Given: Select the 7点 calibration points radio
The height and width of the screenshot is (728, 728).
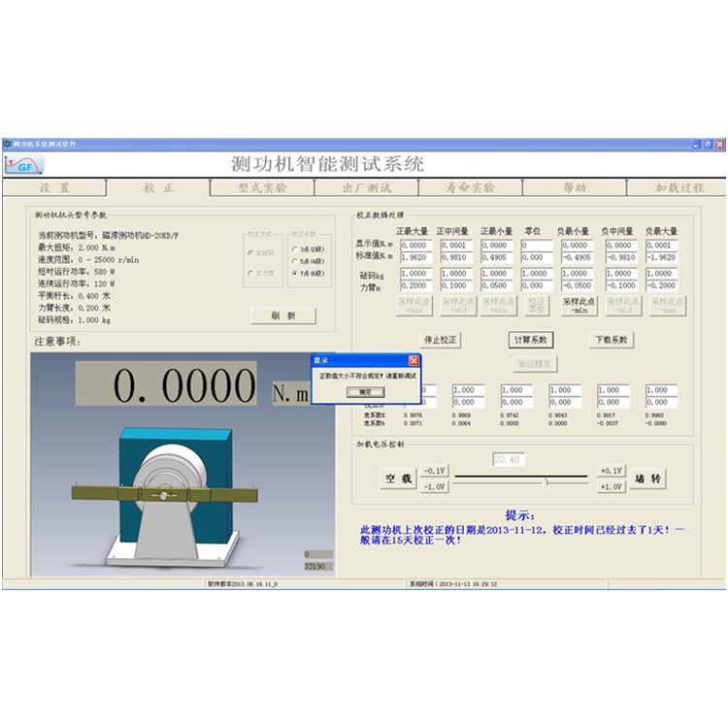Looking at the screenshot, I should 294,274.
